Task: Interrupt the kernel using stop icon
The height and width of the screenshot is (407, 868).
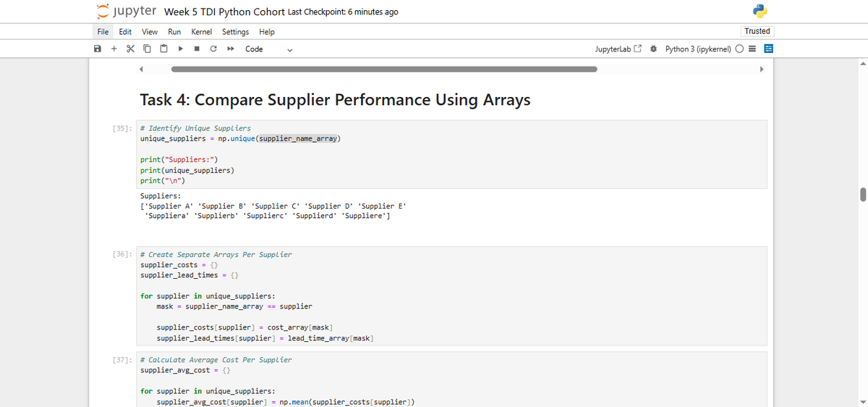Action: tap(197, 49)
